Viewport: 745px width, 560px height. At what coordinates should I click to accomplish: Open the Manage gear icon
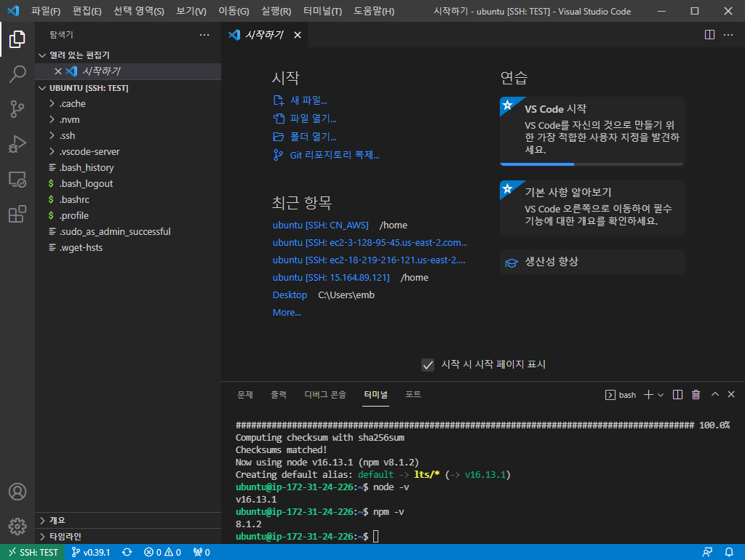17,527
